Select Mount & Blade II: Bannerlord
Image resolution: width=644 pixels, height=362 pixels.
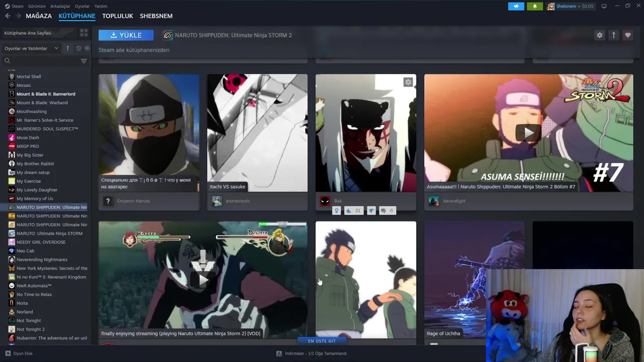pyautogui.click(x=45, y=94)
